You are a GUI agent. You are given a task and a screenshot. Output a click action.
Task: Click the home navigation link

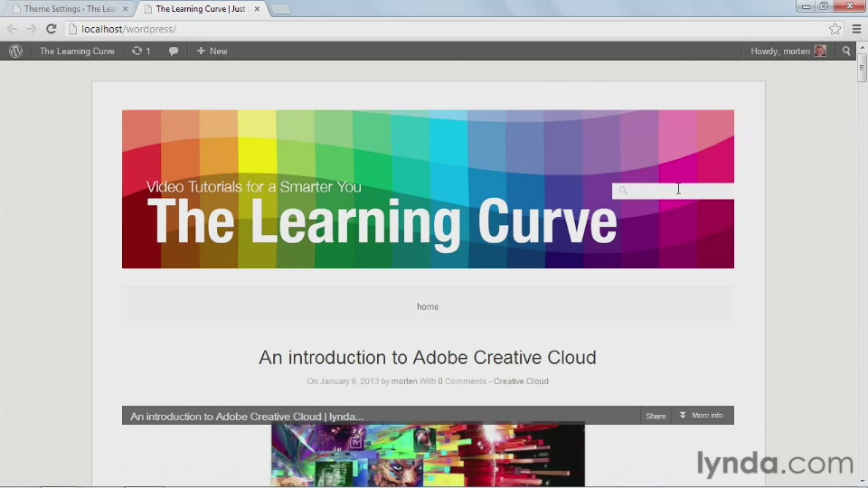click(x=428, y=306)
